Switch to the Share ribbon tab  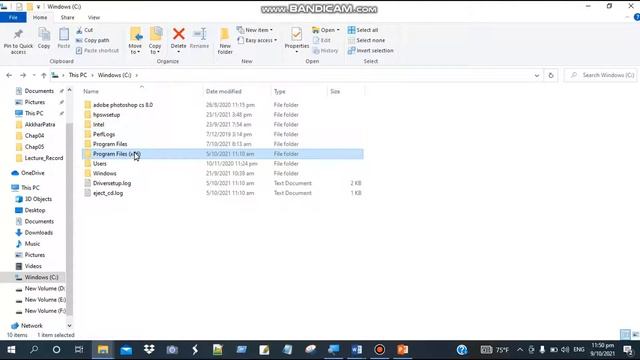[67, 18]
